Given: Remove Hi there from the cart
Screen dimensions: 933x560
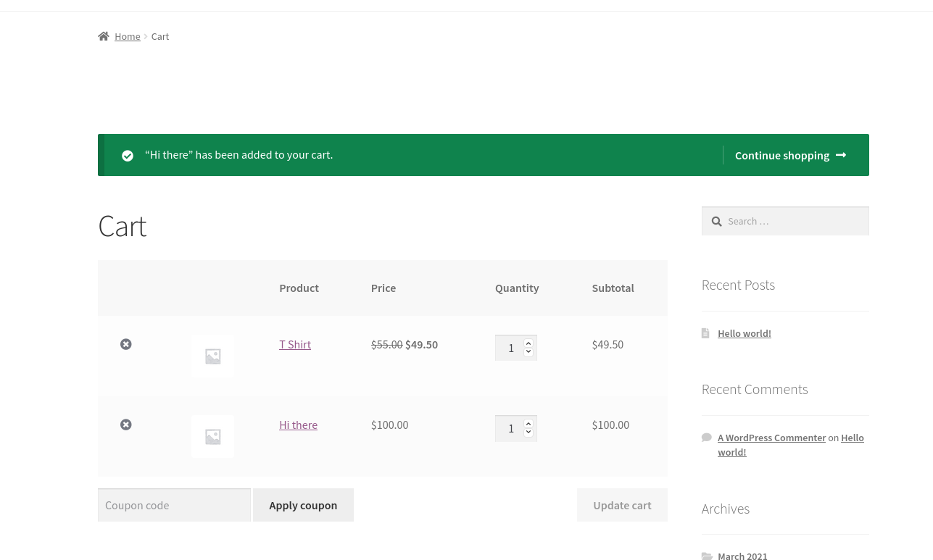Looking at the screenshot, I should pyautogui.click(x=126, y=425).
